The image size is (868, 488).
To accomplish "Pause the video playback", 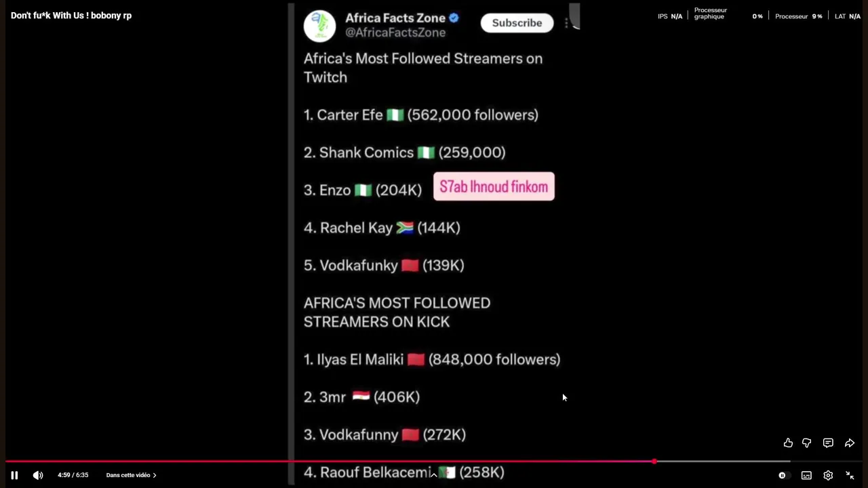I will [x=14, y=475].
